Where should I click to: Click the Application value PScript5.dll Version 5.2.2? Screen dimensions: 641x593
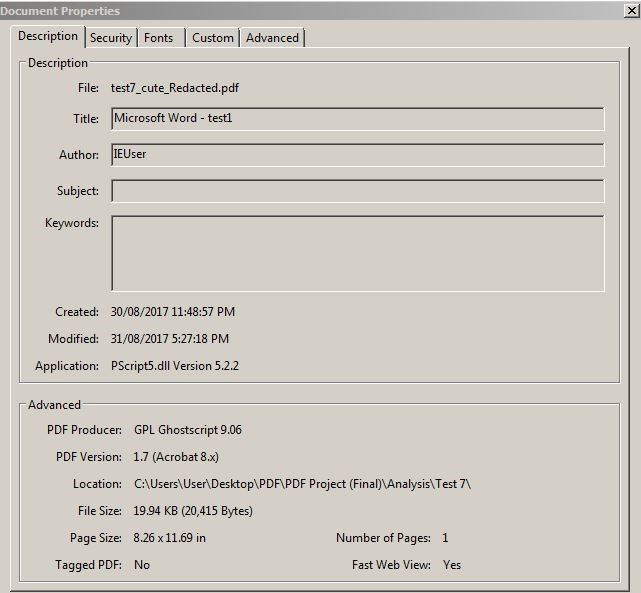[175, 366]
